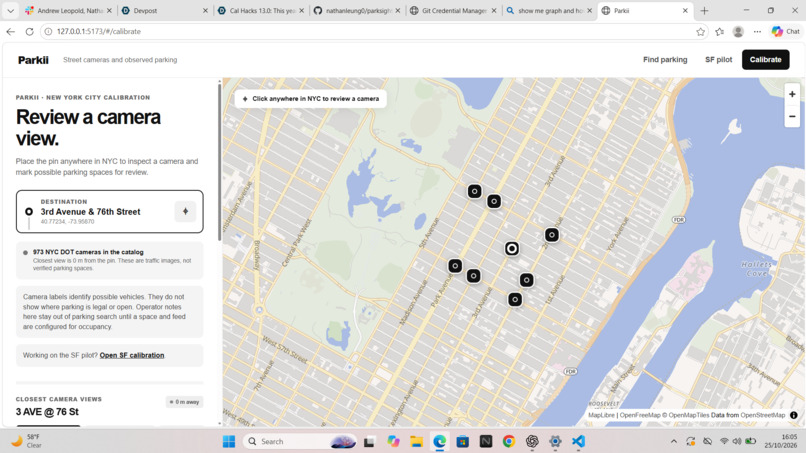Viewport: 806px width, 453px height.
Task: Click the address bar URL
Action: (99, 31)
